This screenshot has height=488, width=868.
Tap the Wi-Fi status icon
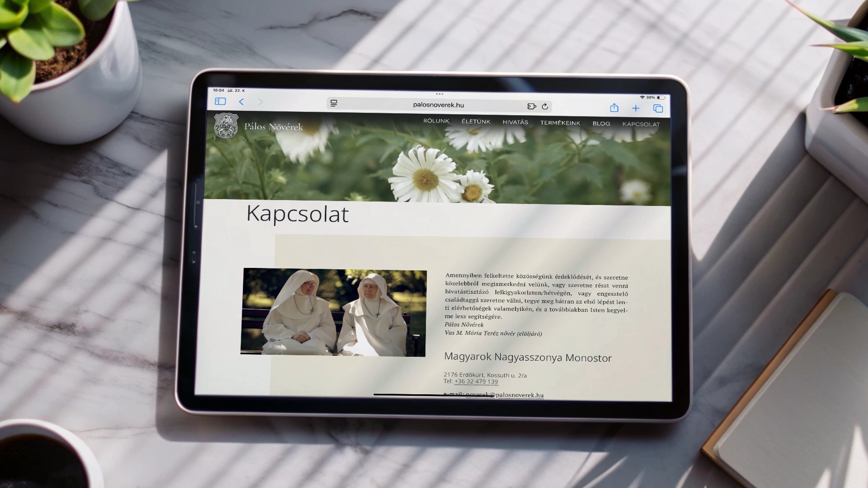[642, 97]
